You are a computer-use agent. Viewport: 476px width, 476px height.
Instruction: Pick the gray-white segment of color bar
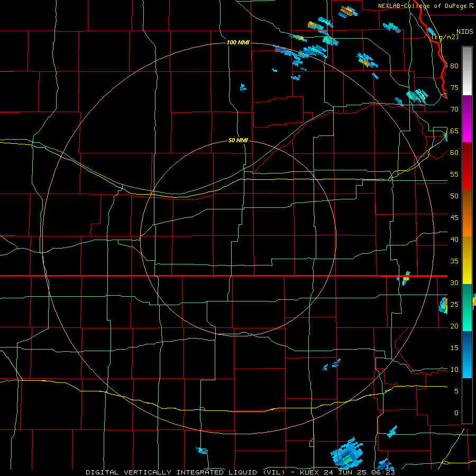467,71
